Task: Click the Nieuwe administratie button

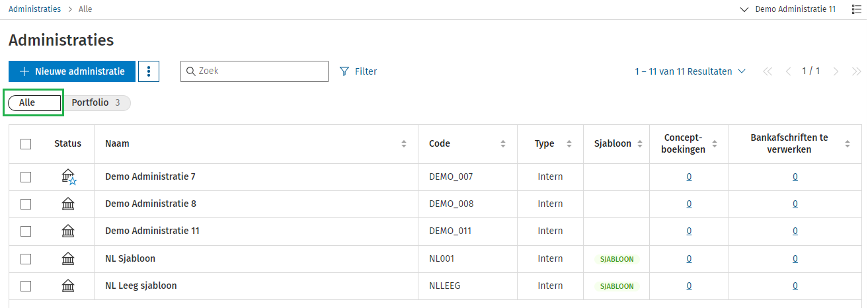Action: pos(72,71)
